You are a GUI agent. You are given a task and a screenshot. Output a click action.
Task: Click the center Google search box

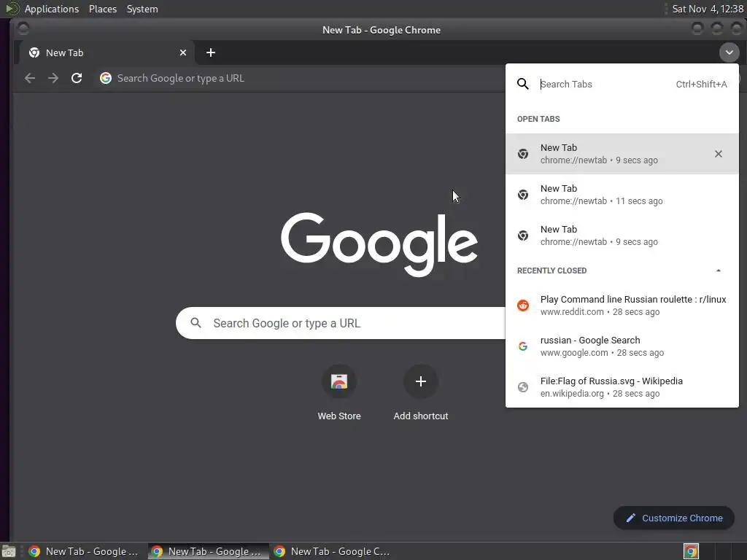coord(341,323)
